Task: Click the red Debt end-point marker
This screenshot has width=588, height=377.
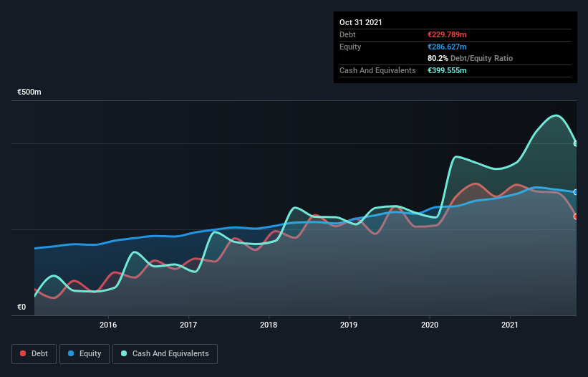Action: [x=576, y=216]
